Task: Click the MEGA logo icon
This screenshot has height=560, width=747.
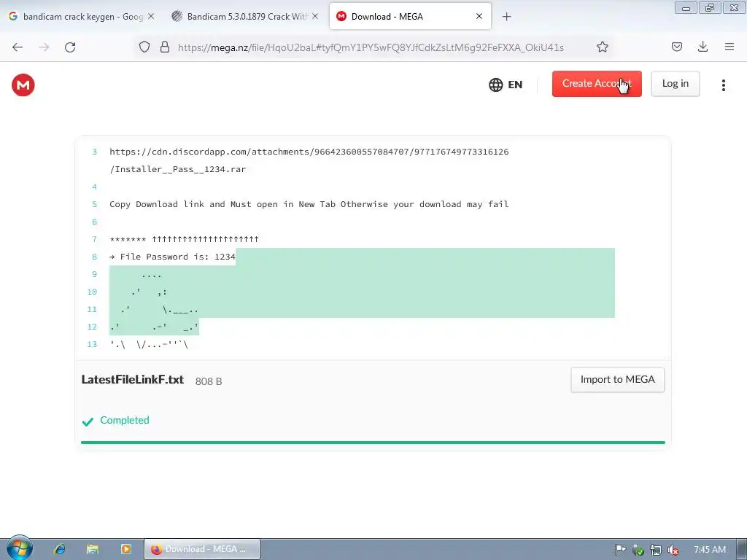Action: [23, 85]
